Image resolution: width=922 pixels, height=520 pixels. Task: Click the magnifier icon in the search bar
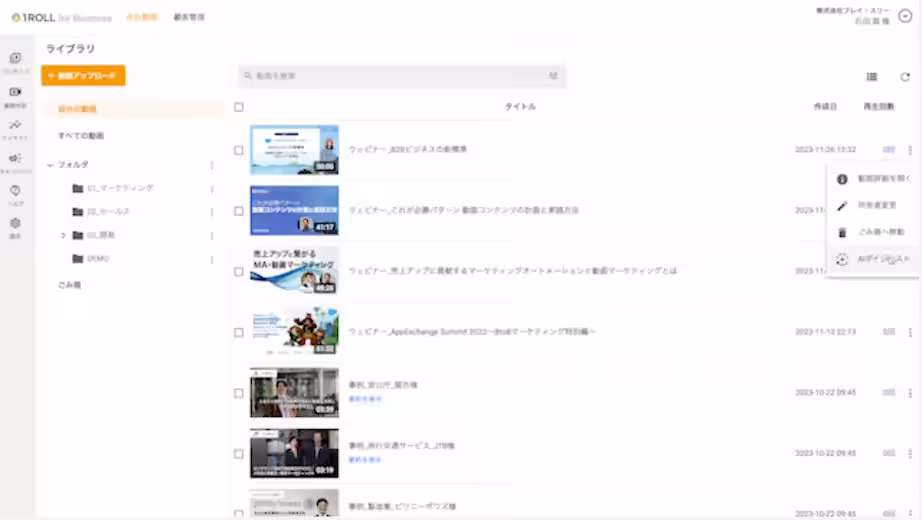tap(248, 75)
